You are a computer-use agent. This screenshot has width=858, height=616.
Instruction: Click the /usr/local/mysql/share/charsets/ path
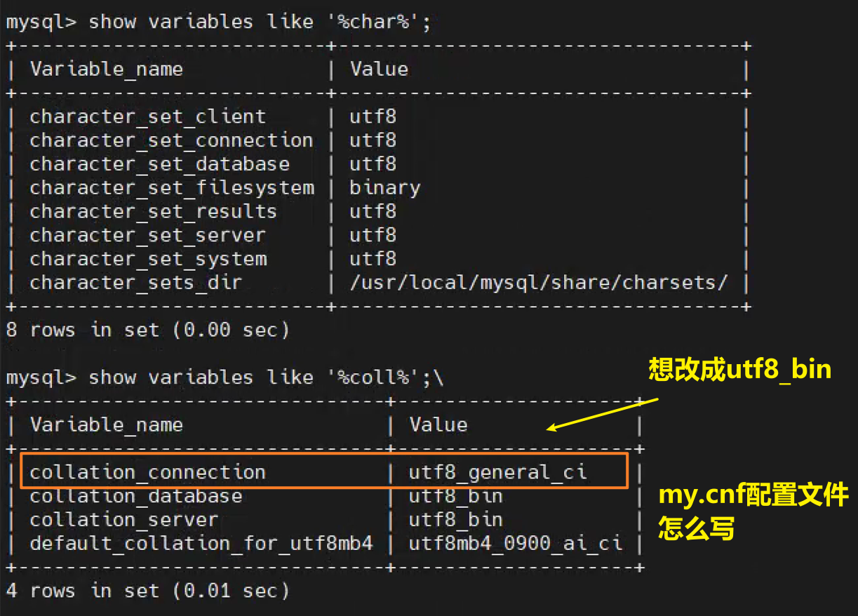[x=539, y=283]
